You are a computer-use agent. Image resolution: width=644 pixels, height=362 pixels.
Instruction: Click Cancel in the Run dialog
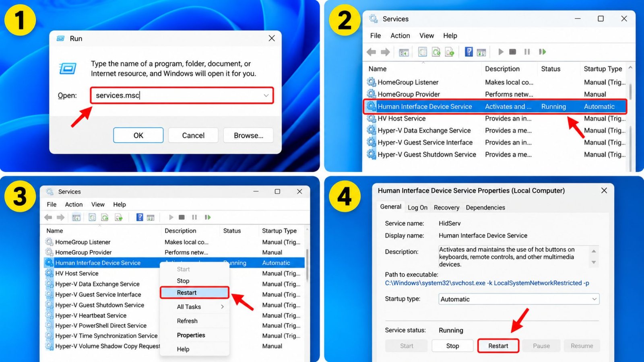(193, 135)
